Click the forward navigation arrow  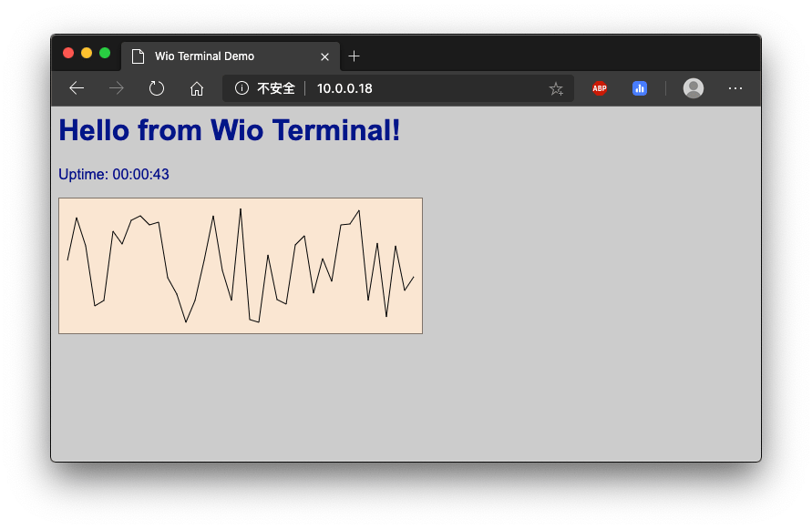[x=117, y=88]
